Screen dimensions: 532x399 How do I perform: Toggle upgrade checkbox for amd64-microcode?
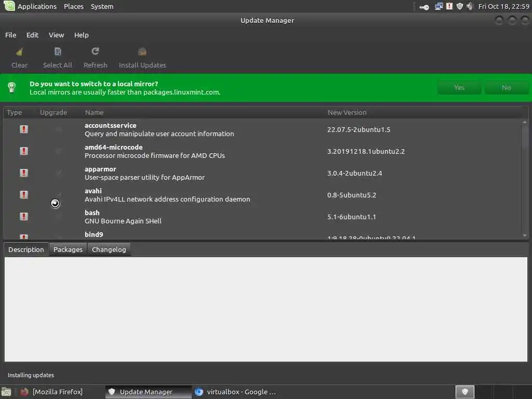(59, 151)
